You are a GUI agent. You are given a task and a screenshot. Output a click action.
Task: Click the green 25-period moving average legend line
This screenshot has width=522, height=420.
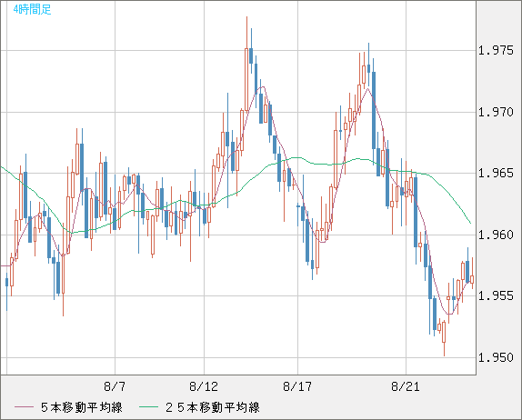pos(148,407)
